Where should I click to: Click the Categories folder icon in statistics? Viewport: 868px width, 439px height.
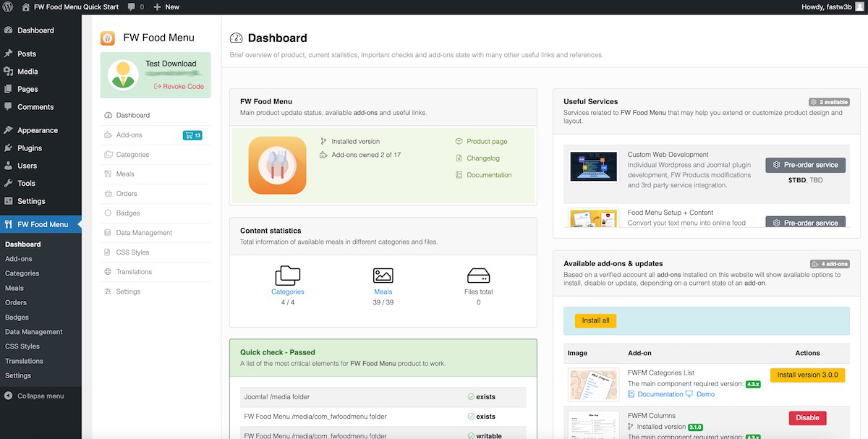tap(287, 276)
